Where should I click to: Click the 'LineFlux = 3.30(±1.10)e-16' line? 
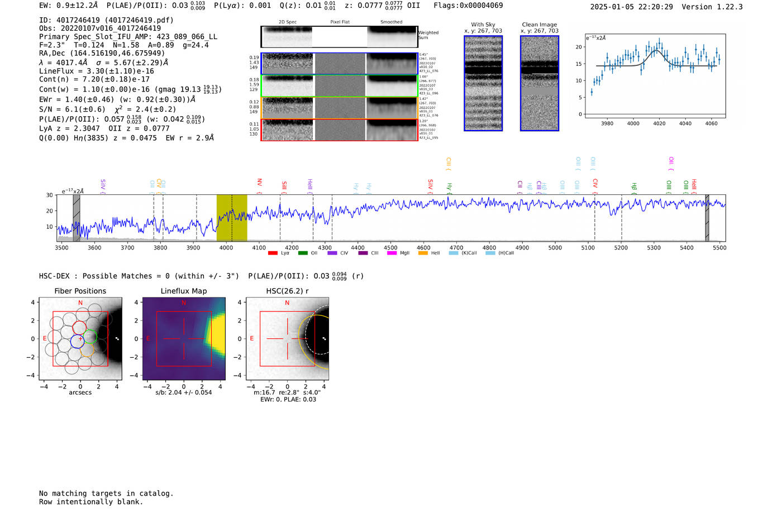coord(97,71)
